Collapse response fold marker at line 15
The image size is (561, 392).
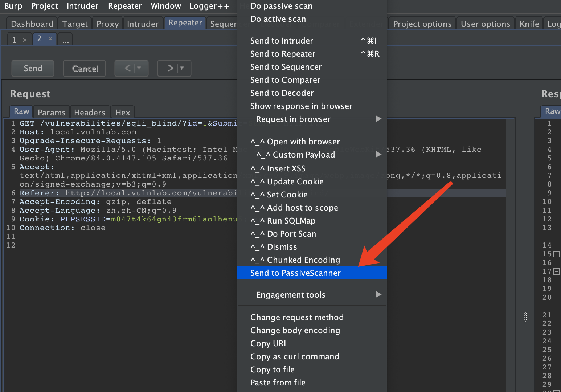(557, 254)
